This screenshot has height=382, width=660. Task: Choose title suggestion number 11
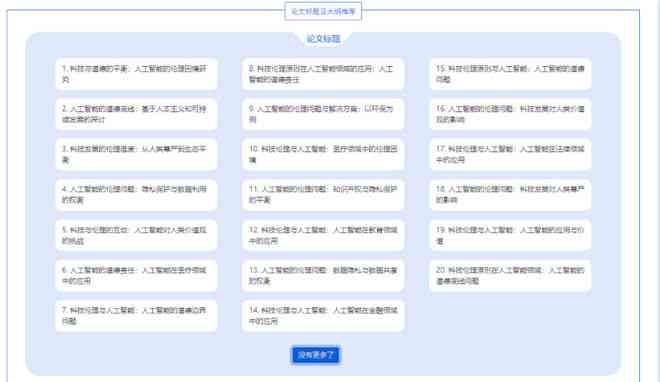click(x=323, y=195)
